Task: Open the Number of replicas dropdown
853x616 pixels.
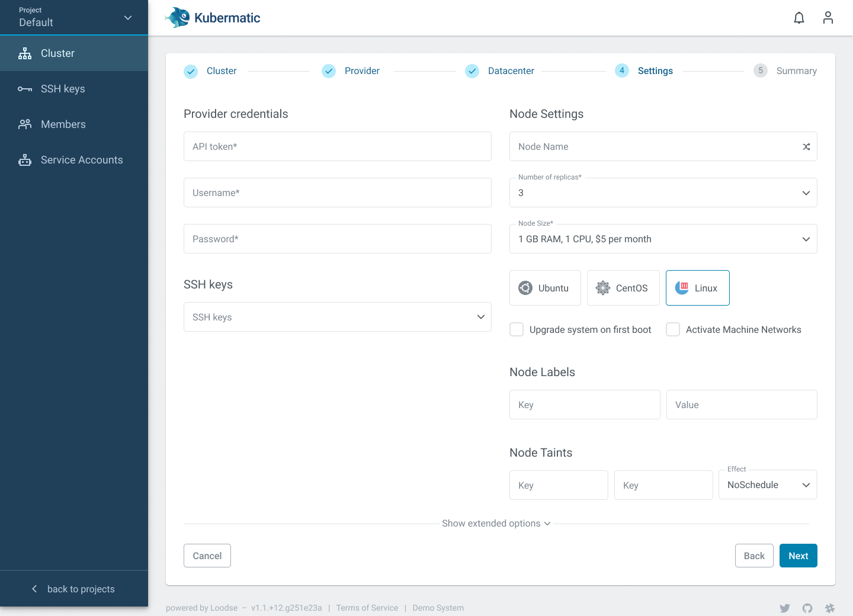Action: pos(663,192)
